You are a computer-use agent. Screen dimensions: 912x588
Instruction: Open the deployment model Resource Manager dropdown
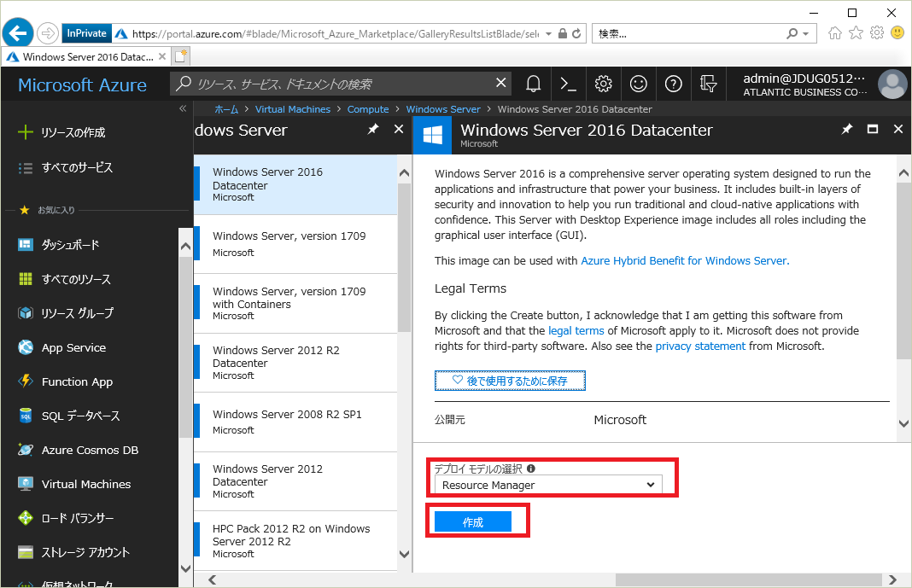click(x=548, y=485)
